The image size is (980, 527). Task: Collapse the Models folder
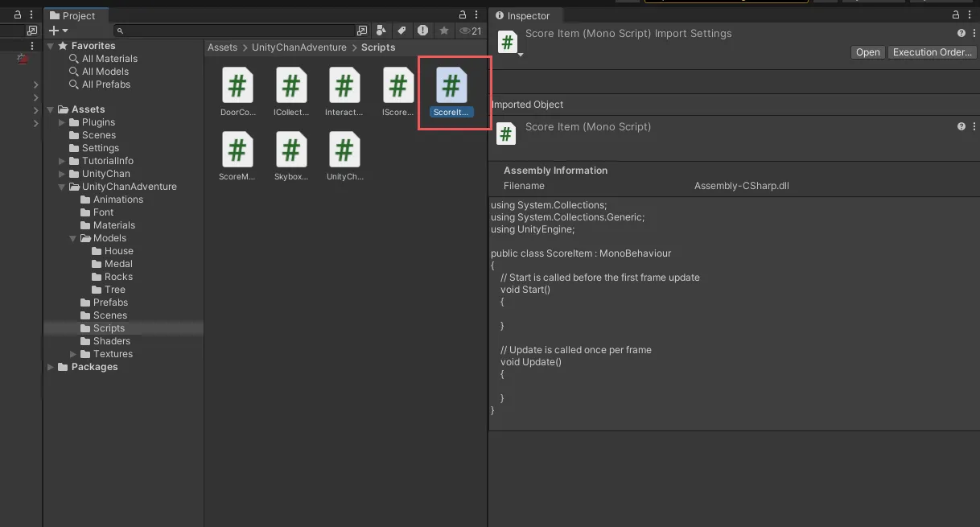[x=74, y=238]
